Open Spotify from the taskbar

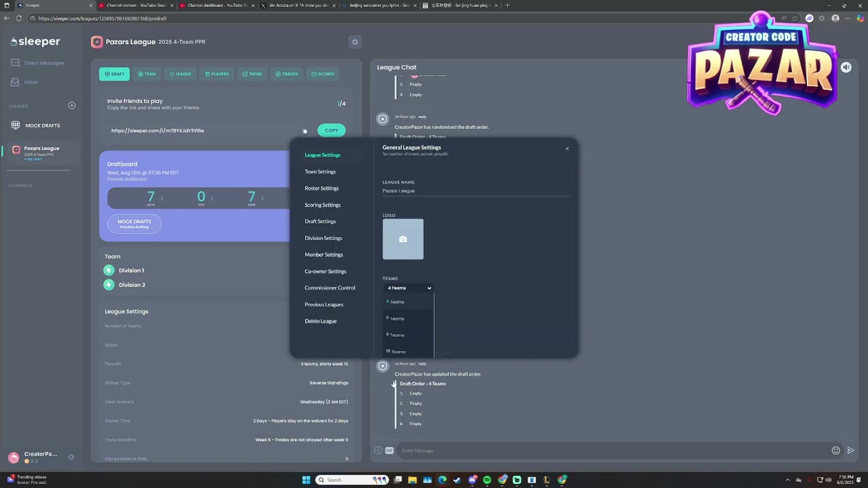[487, 480]
